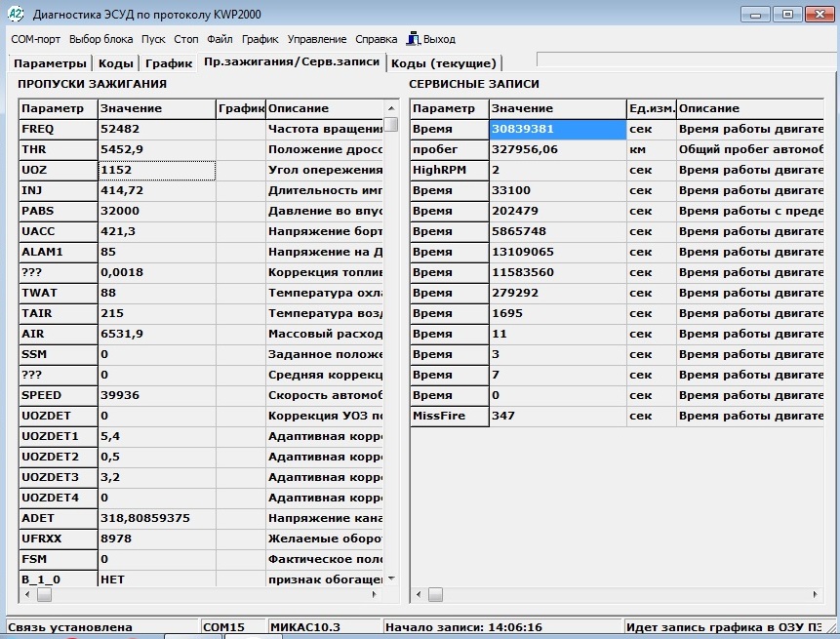840x639 pixels.
Task: Open the Управление menu
Action: click(316, 39)
